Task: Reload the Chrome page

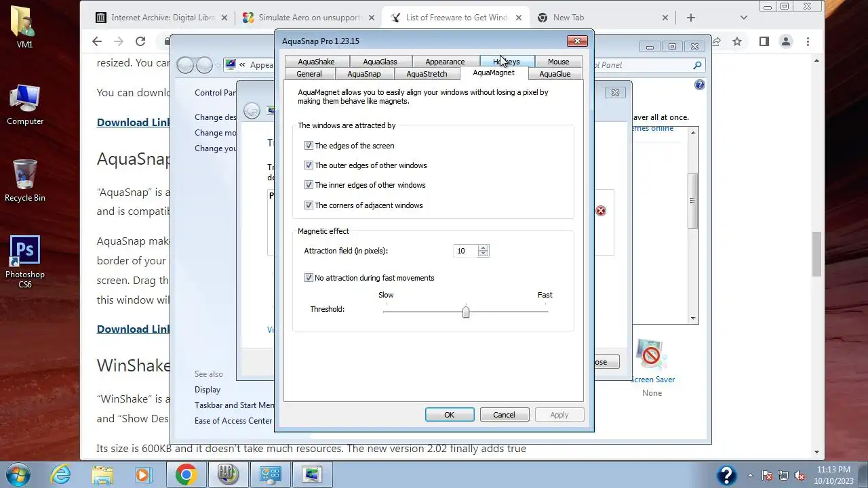Action: pyautogui.click(x=140, y=41)
